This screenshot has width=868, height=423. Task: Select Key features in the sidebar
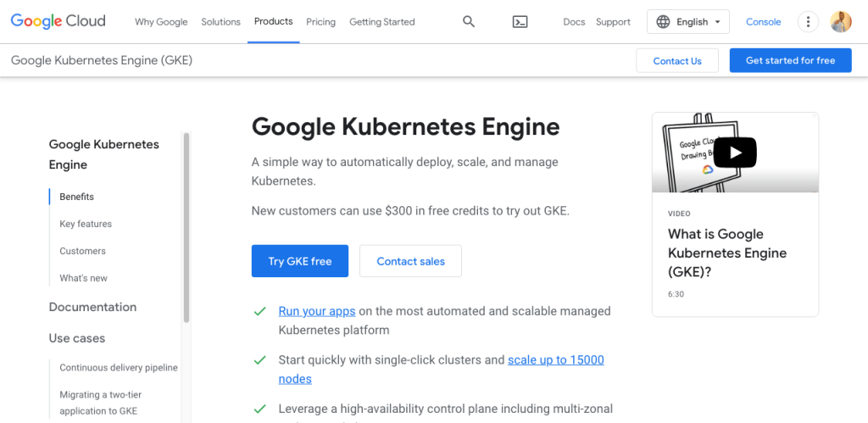86,224
